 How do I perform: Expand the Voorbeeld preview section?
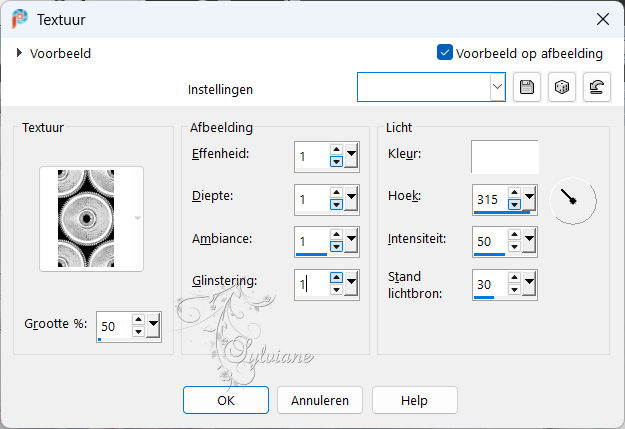pos(19,53)
